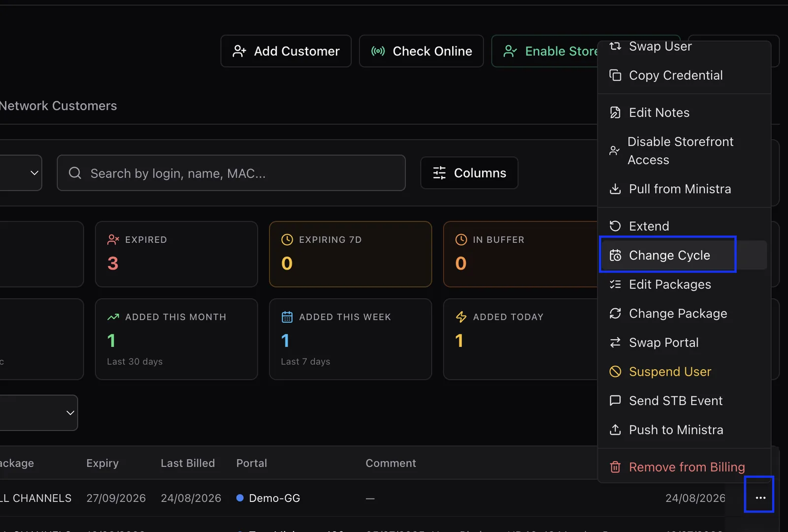Click the Columns sliders icon

(x=439, y=173)
